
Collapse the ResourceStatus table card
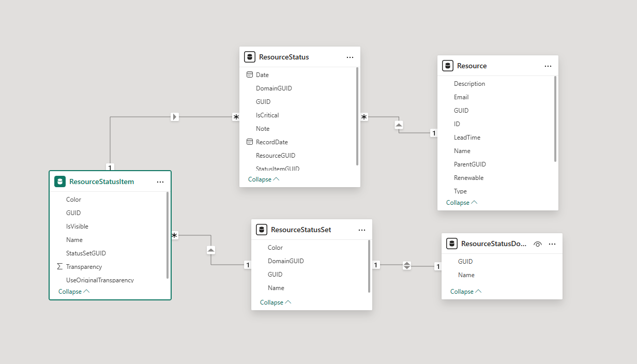click(x=264, y=179)
